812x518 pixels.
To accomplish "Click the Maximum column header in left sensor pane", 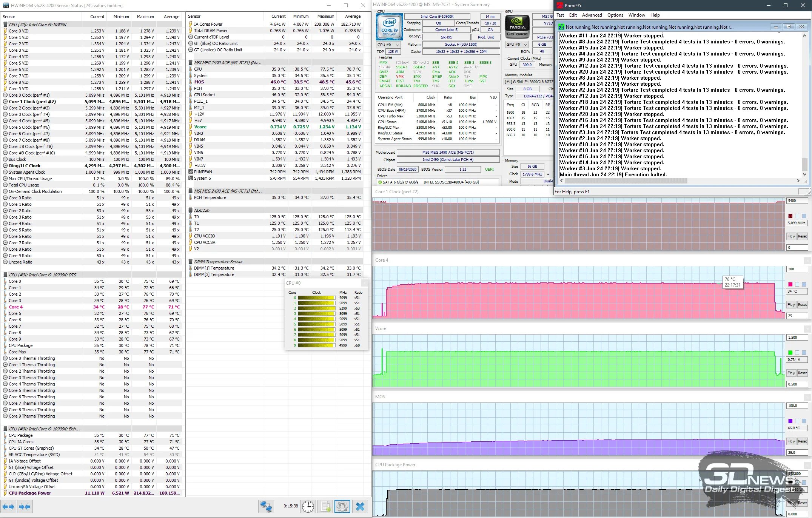I will tap(145, 17).
